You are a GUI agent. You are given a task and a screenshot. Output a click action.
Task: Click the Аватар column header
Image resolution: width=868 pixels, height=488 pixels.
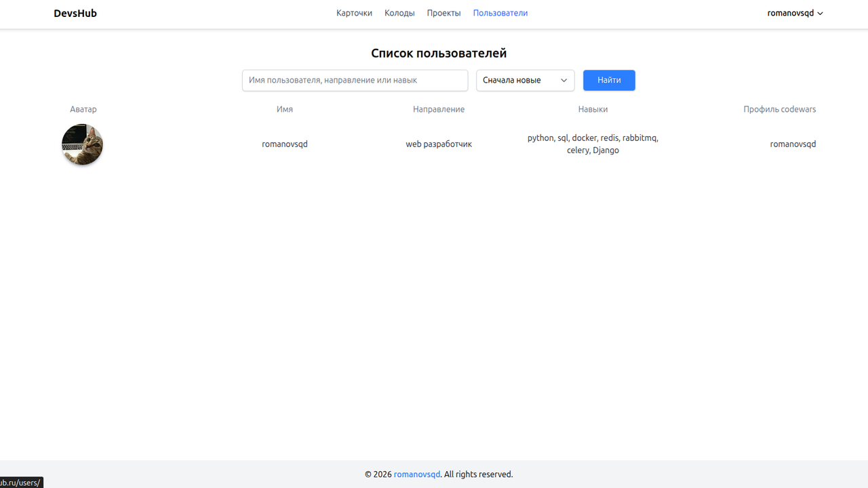[83, 109]
